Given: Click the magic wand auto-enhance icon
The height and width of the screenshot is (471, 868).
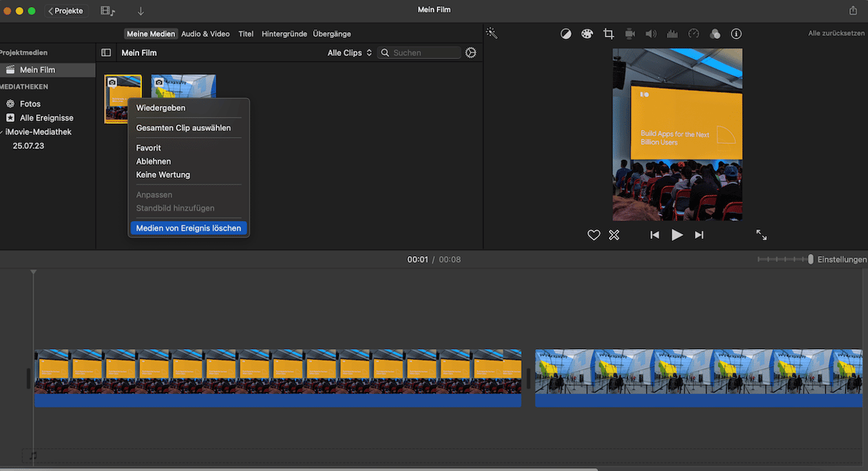Looking at the screenshot, I should (x=491, y=34).
